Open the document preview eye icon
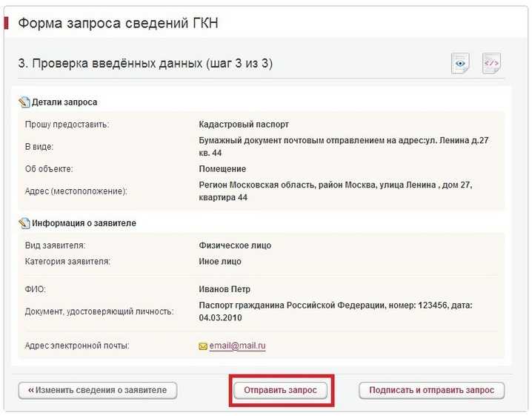The height and width of the screenshot is (416, 532). [x=460, y=64]
